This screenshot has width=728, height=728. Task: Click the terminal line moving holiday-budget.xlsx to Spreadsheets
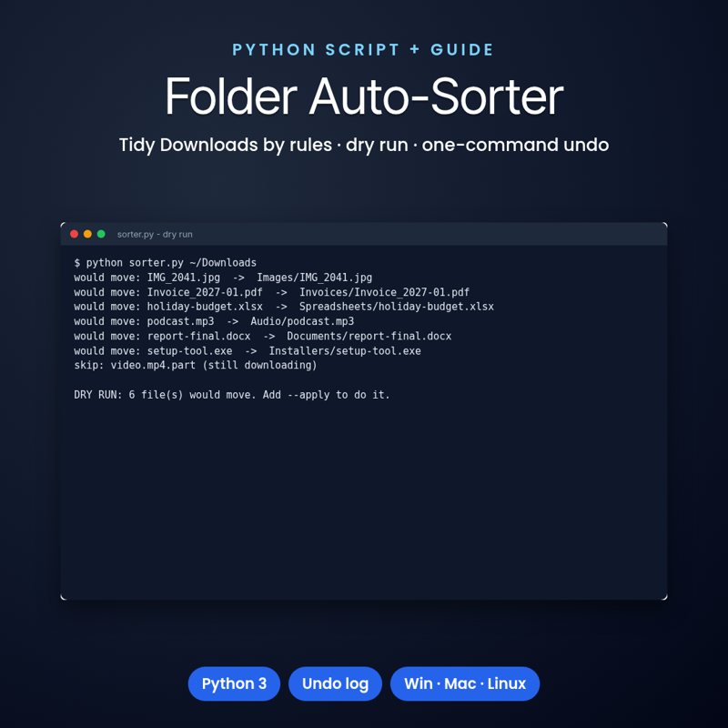[284, 307]
